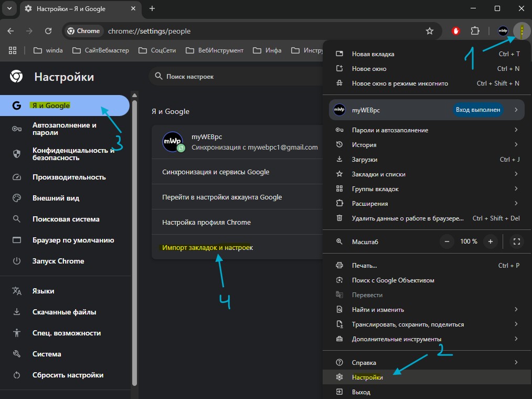Open Сбросить настройки section
532x399 pixels.
pyautogui.click(x=65, y=375)
